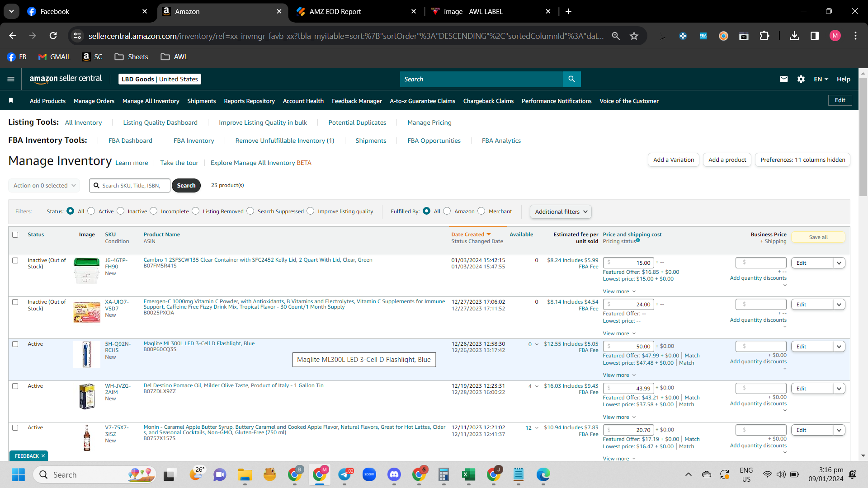Filter by Fulfilled By Merchant
Viewport: 868px width, 488px height.
point(481,211)
